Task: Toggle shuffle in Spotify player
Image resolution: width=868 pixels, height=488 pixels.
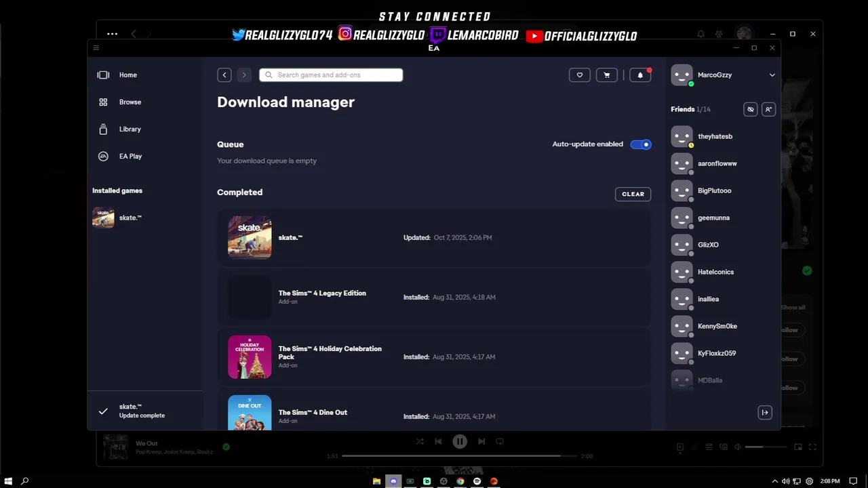Action: click(x=420, y=441)
